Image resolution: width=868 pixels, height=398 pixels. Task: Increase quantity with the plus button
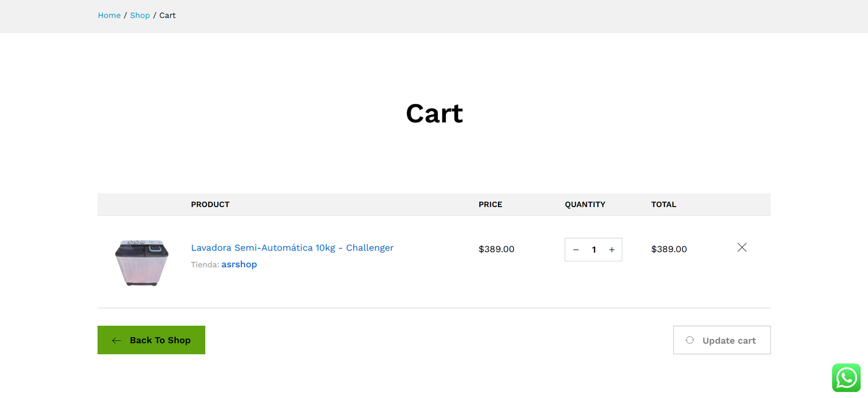pyautogui.click(x=611, y=250)
